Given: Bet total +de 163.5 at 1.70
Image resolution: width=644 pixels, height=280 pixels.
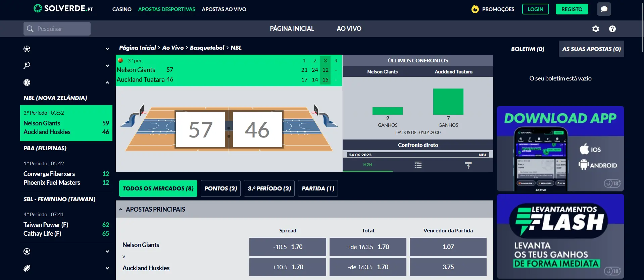Looking at the screenshot, I should point(368,247).
